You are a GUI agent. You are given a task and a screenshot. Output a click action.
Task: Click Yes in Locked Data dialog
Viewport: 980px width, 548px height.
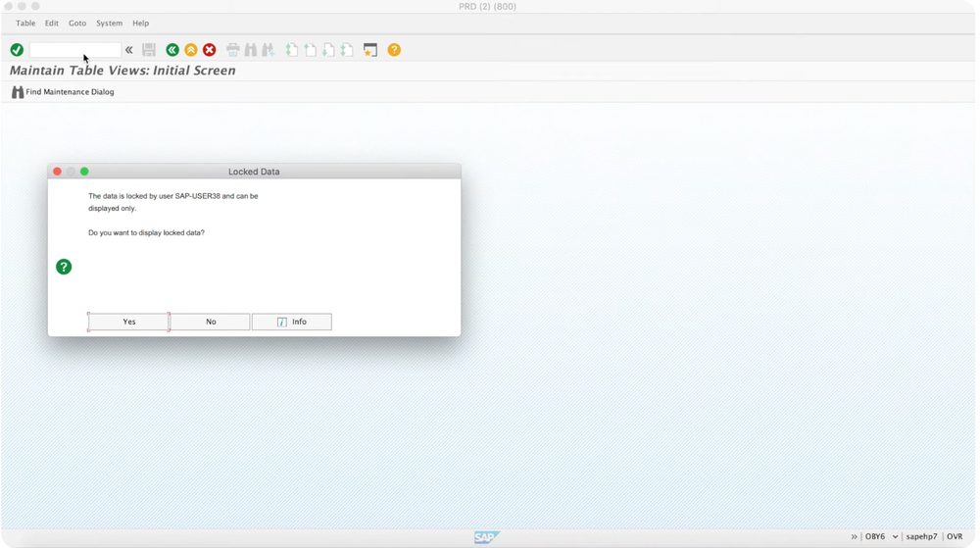pyautogui.click(x=128, y=322)
